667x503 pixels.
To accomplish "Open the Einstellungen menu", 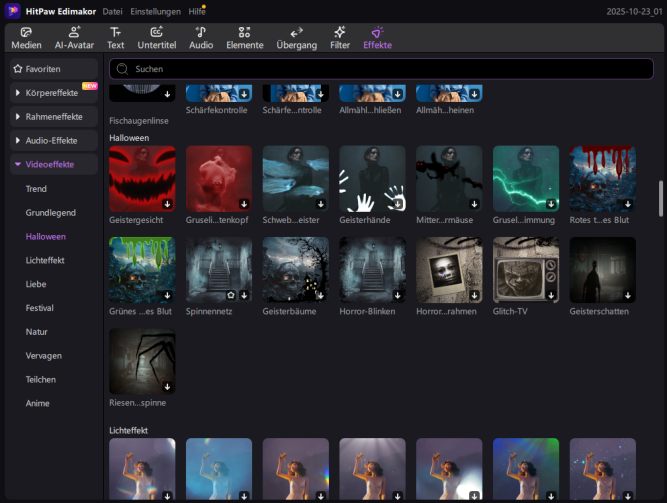I will pyautogui.click(x=155, y=11).
